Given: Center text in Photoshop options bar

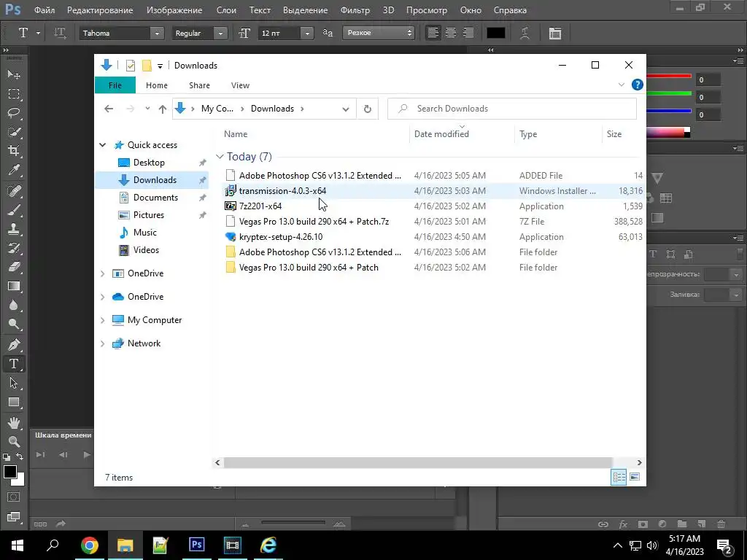Looking at the screenshot, I should (451, 32).
